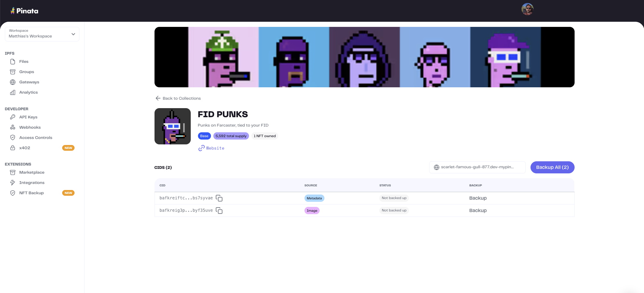Open x402 lock icon
Viewport: 644px width, 293px height.
click(x=13, y=148)
